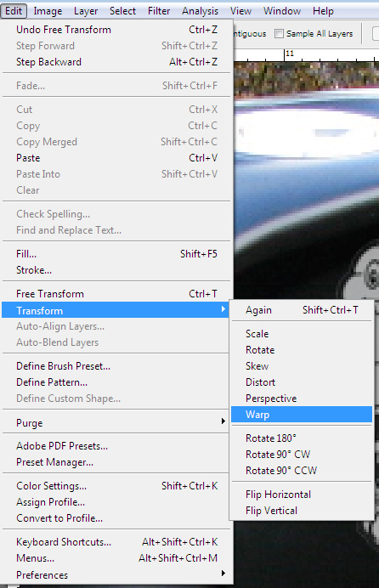
Task: Expand the Preferences submenu arrow
Action: click(x=223, y=573)
